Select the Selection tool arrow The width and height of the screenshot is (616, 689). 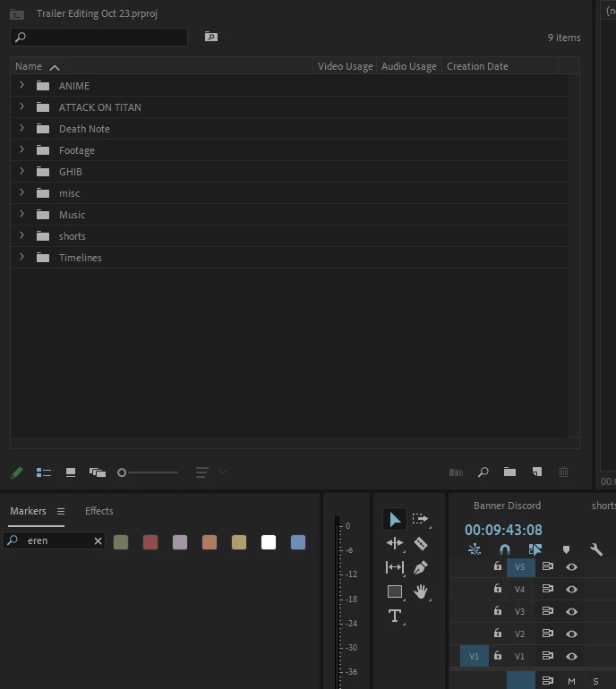pos(394,519)
